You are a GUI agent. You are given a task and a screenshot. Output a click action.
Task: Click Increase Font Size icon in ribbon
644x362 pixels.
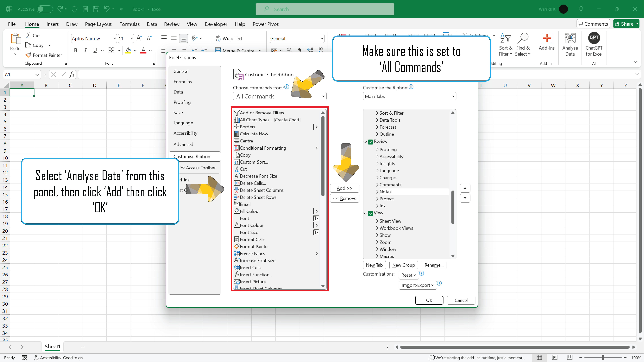139,38
